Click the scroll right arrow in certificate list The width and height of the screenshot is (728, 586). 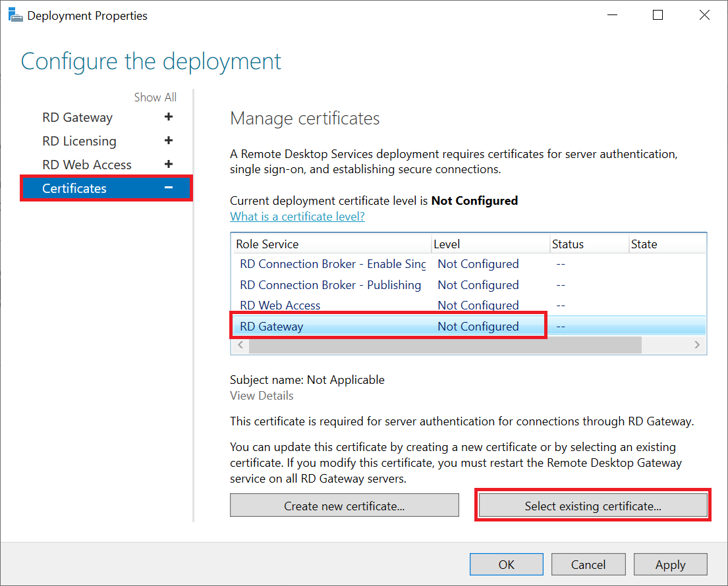[x=697, y=345]
